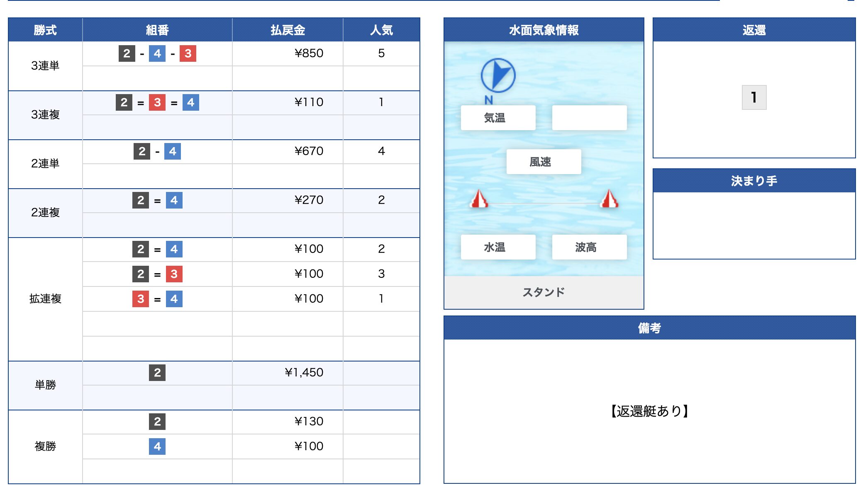Click the ¥1,450 payout value
868x495 pixels.
[304, 373]
